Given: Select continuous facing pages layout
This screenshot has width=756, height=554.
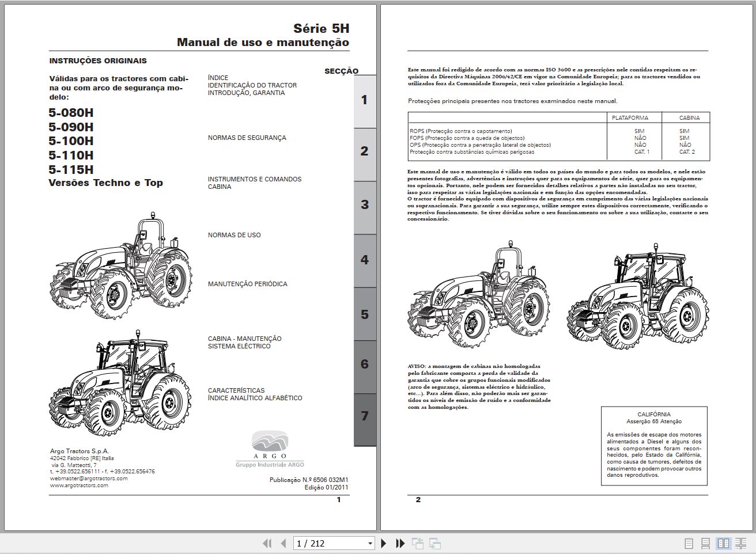Looking at the screenshot, I should coord(740,543).
